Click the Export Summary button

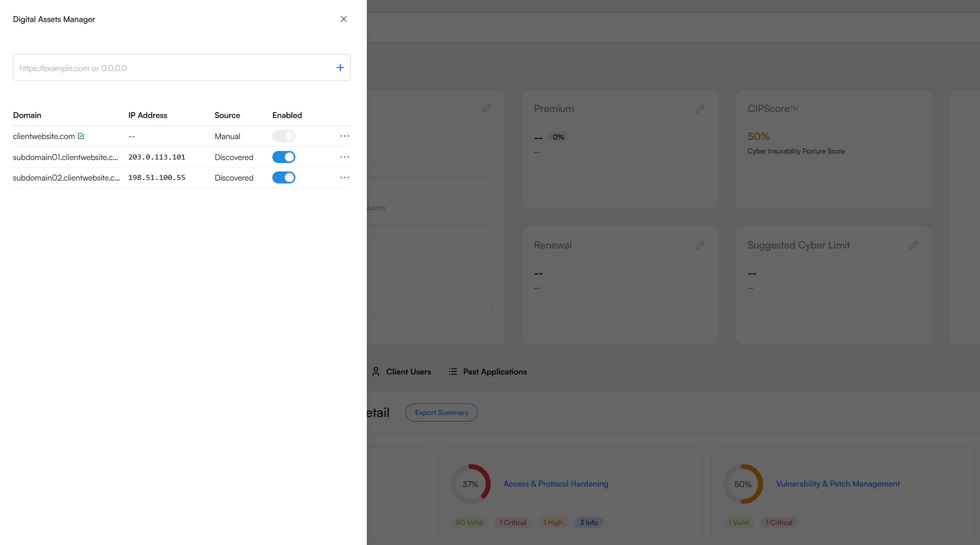point(441,412)
